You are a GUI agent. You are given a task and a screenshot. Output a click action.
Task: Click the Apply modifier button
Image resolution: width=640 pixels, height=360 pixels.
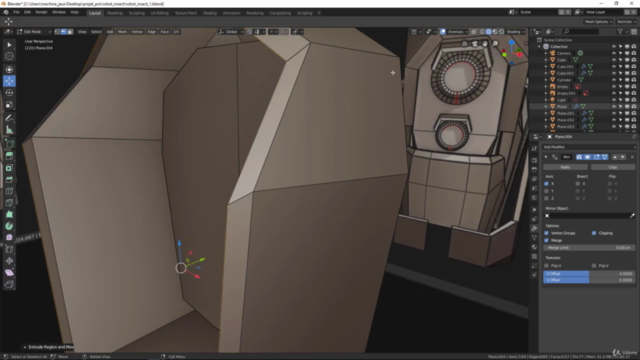(565, 167)
